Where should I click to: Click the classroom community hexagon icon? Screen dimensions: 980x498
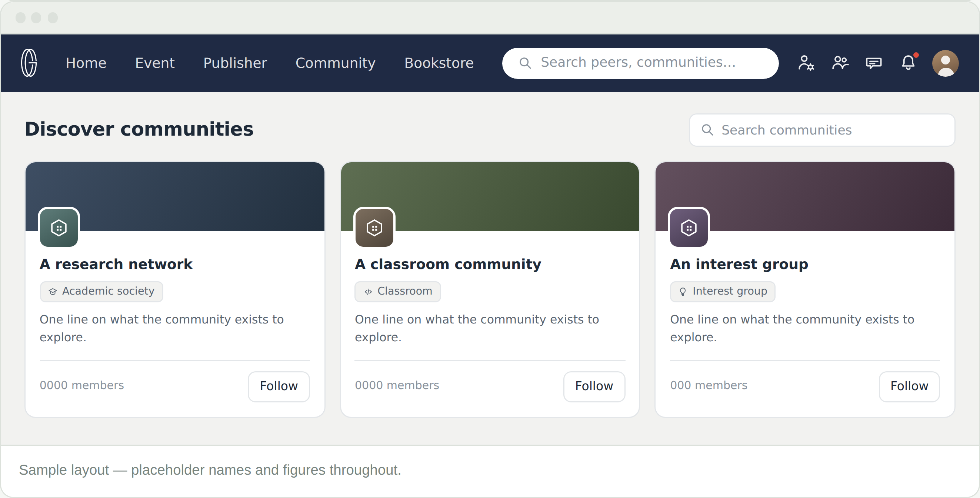point(374,228)
